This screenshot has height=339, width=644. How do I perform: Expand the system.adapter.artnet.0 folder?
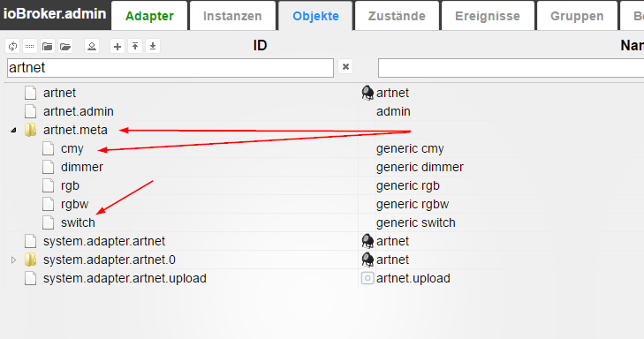(x=13, y=260)
